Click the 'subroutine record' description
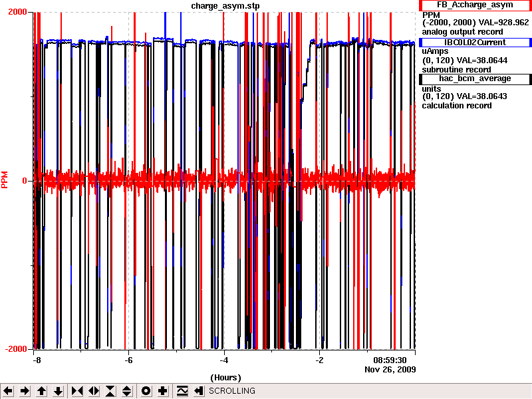The height and width of the screenshot is (399, 532). click(456, 70)
